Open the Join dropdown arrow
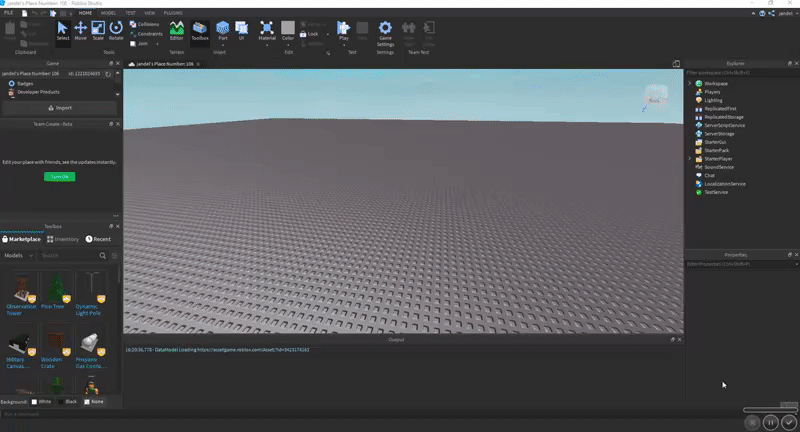 (x=157, y=44)
